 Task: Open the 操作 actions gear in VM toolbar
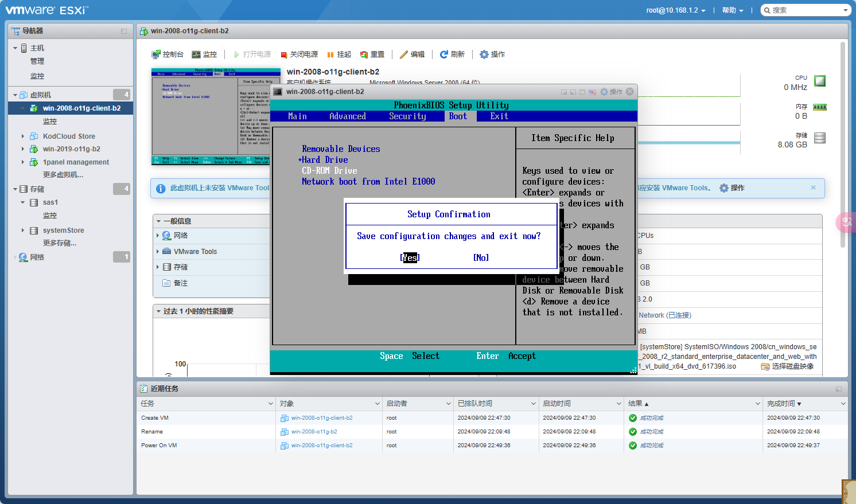[492, 54]
